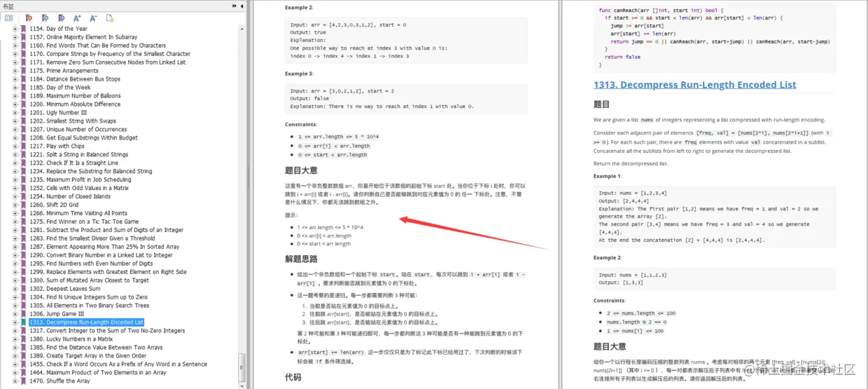
Task: Click bookmark icon beside 1189. Maximum Number of Balloons
Action: point(23,96)
